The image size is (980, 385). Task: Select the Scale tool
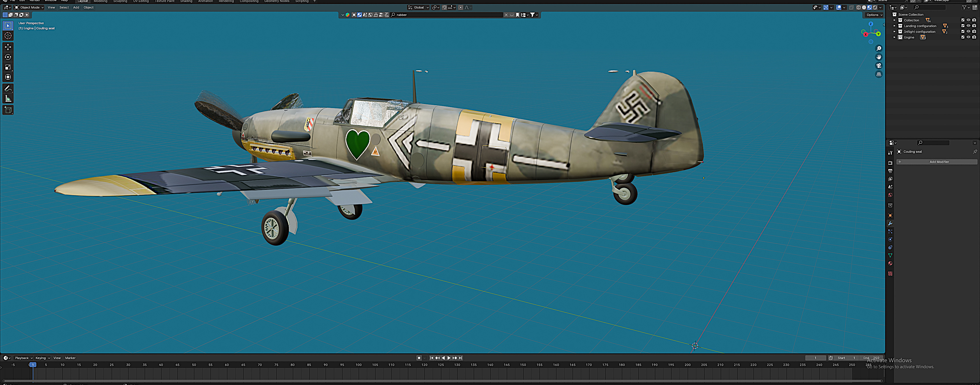[x=8, y=67]
